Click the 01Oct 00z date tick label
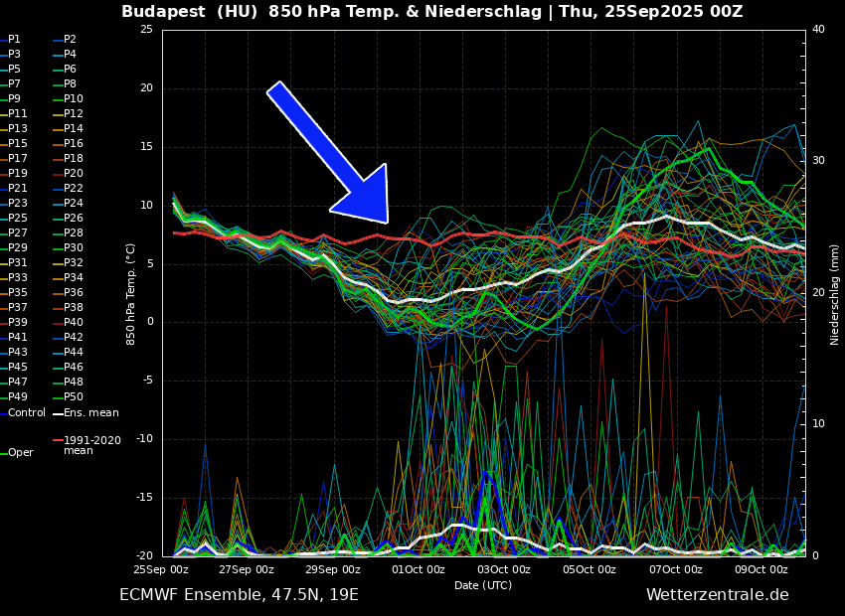 pyautogui.click(x=418, y=570)
